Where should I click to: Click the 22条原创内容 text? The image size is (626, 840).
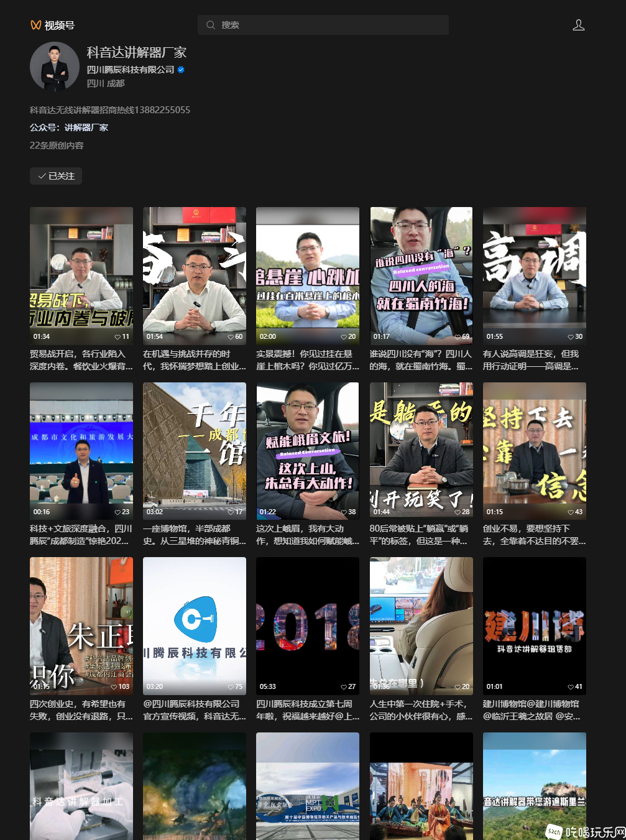[x=57, y=145]
